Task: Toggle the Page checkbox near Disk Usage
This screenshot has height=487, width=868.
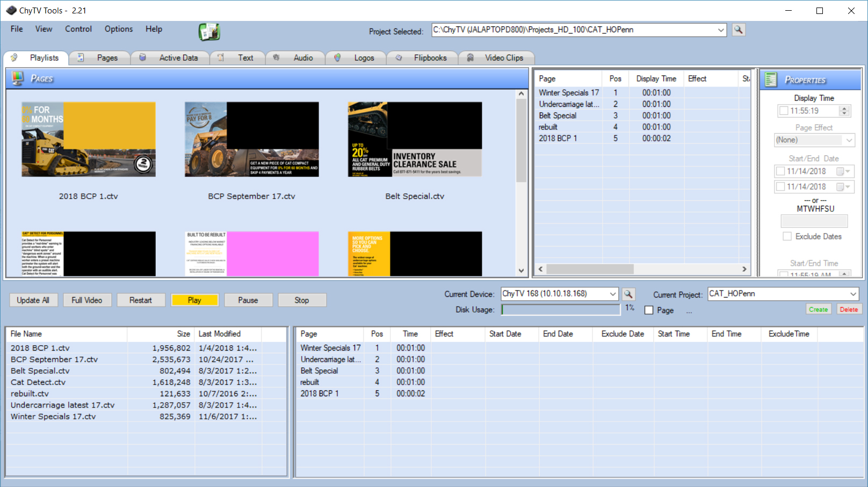Action: coord(649,310)
